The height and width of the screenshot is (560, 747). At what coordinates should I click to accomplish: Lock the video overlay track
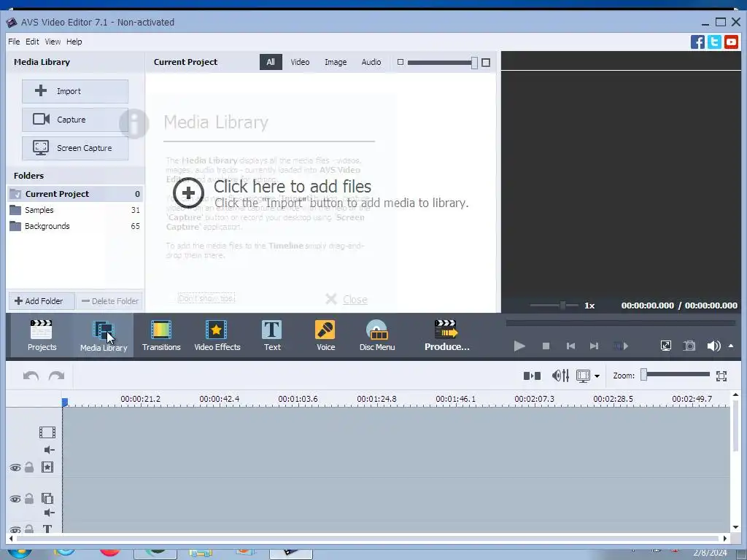pos(29,499)
